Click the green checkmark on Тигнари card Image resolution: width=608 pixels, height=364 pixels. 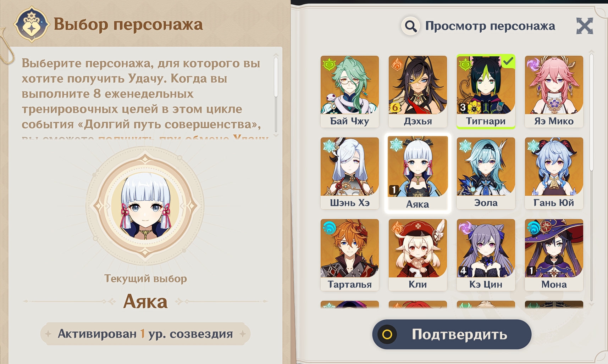coord(508,61)
